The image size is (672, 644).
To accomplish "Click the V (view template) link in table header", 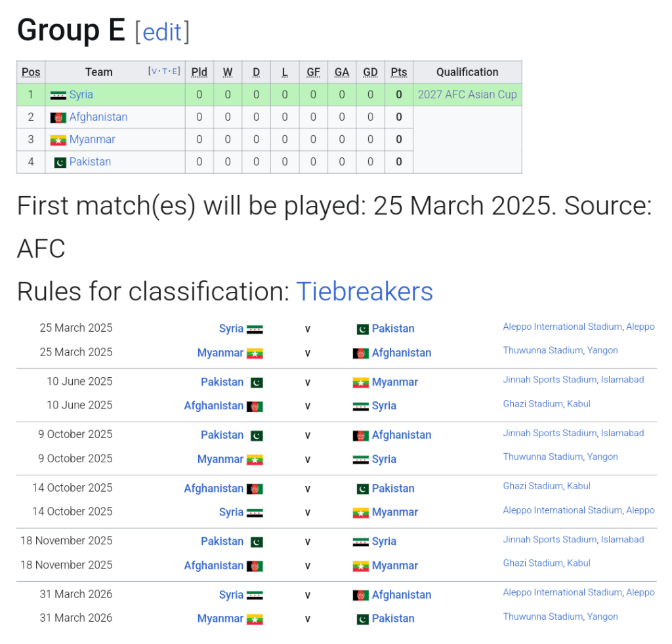I will 154,71.
